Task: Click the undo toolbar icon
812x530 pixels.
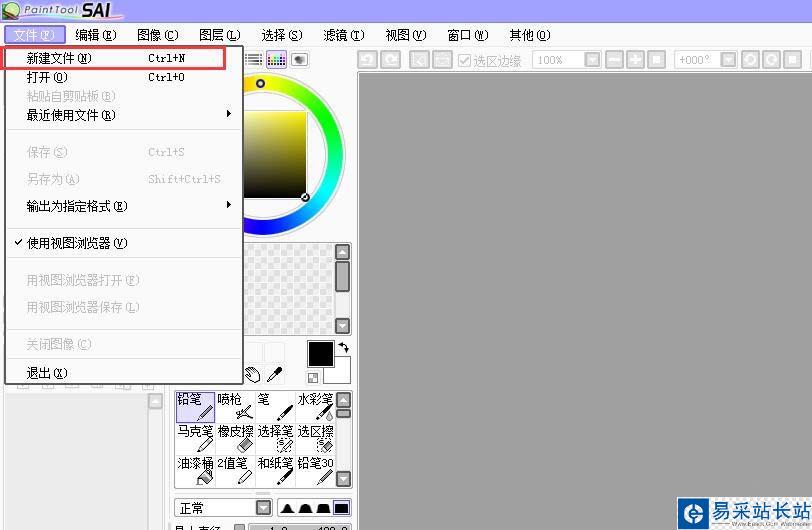Action: 367,60
